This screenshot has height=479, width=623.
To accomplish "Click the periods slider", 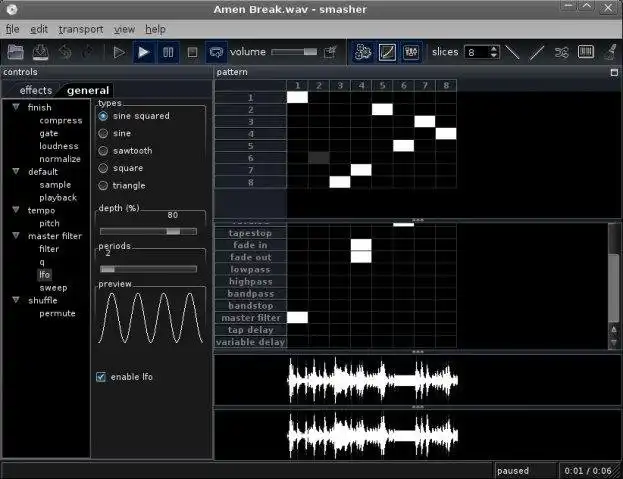I will tap(148, 269).
